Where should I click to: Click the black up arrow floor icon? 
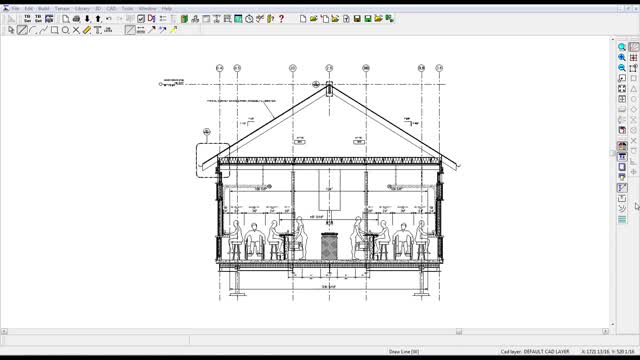[98, 19]
